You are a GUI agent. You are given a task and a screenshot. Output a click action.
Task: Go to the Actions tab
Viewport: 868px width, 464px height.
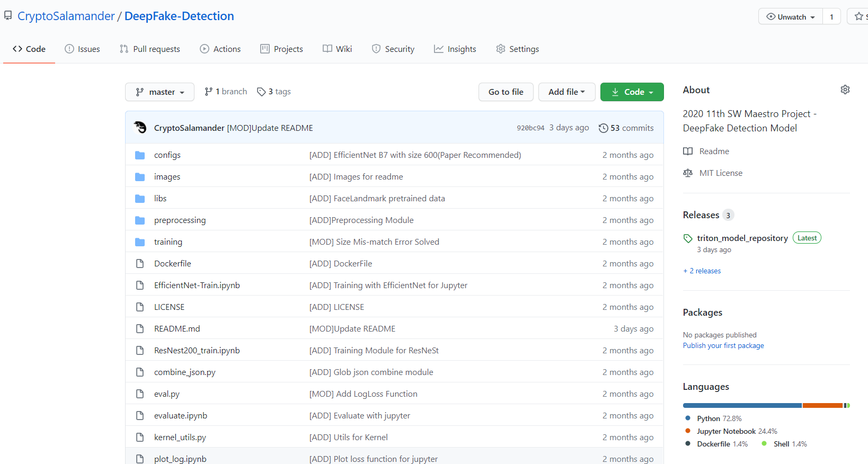pos(220,49)
